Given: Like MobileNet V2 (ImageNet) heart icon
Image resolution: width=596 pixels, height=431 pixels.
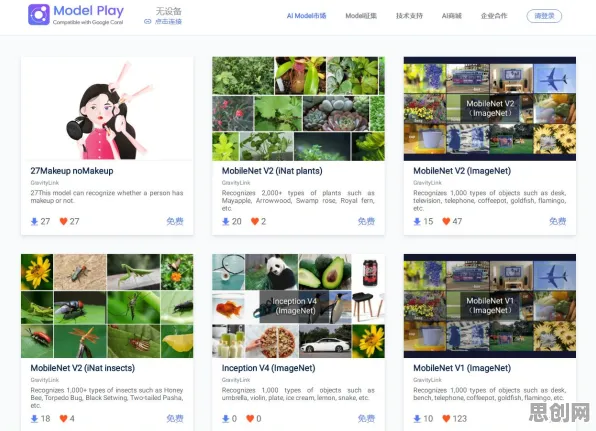Looking at the screenshot, I should coord(446,221).
